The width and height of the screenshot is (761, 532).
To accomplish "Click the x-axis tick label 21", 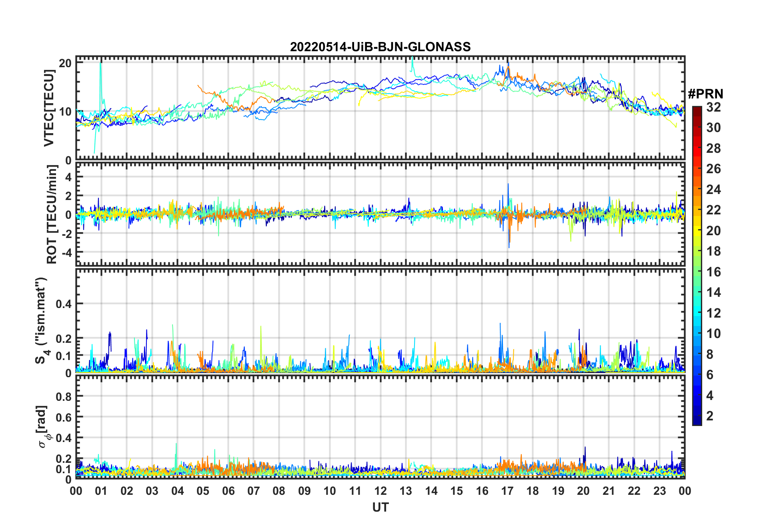I will [609, 491].
